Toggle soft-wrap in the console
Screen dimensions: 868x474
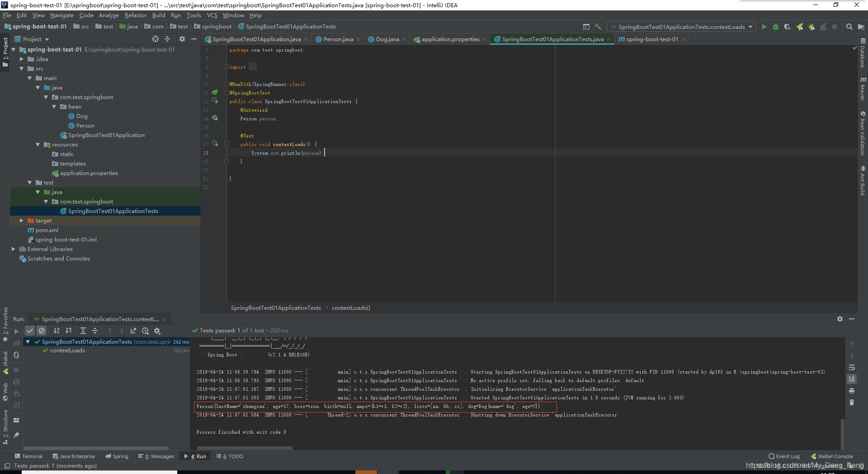[x=852, y=367]
